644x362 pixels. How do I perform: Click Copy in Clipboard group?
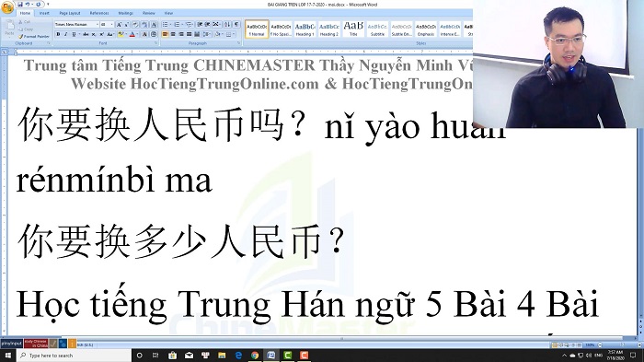pos(26,29)
